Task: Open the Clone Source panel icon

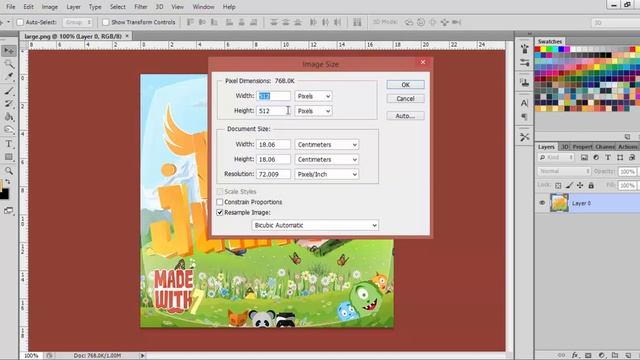Action: pos(524,83)
